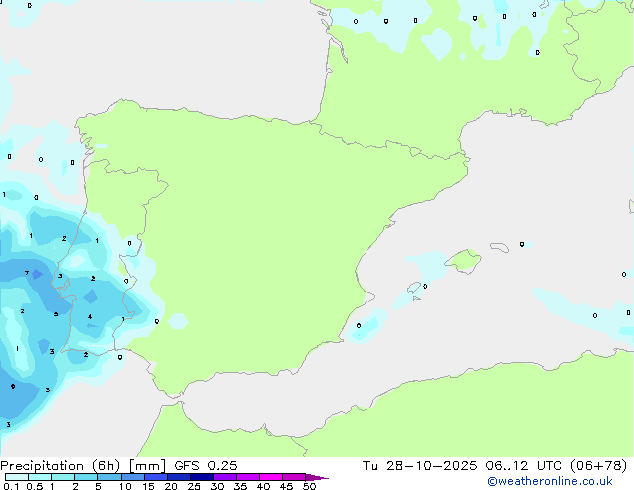Image resolution: width=634 pixels, height=490 pixels.
Task: Select the 35–40 mm violet legend swatch
Action: pyautogui.click(x=248, y=477)
